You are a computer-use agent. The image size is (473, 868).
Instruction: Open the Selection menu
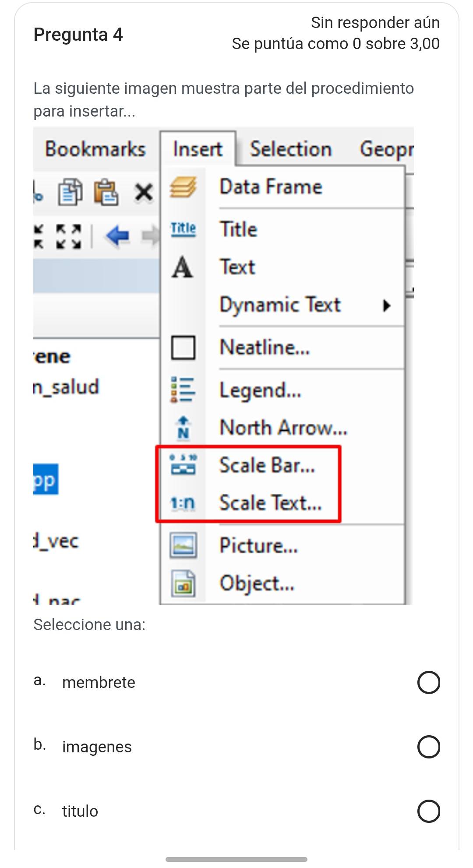pos(291,149)
